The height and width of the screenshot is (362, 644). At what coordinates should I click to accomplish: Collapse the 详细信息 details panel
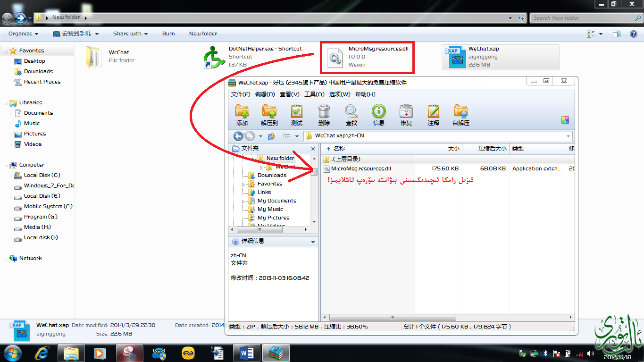tap(313, 242)
